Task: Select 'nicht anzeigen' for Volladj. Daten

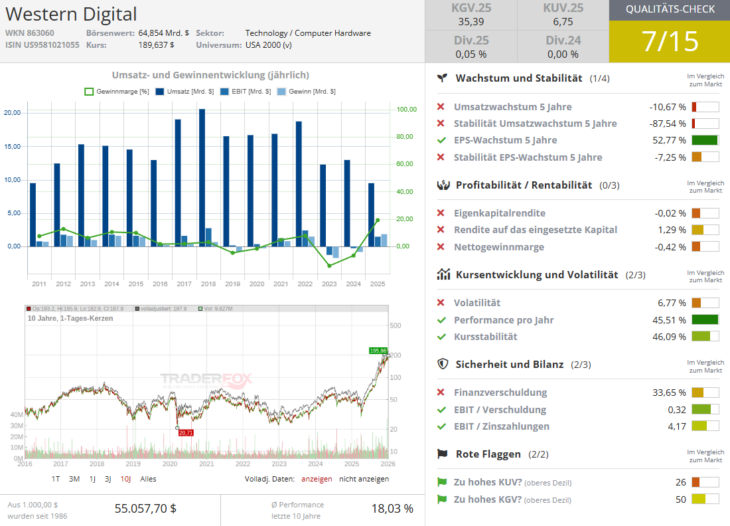Action: click(366, 479)
